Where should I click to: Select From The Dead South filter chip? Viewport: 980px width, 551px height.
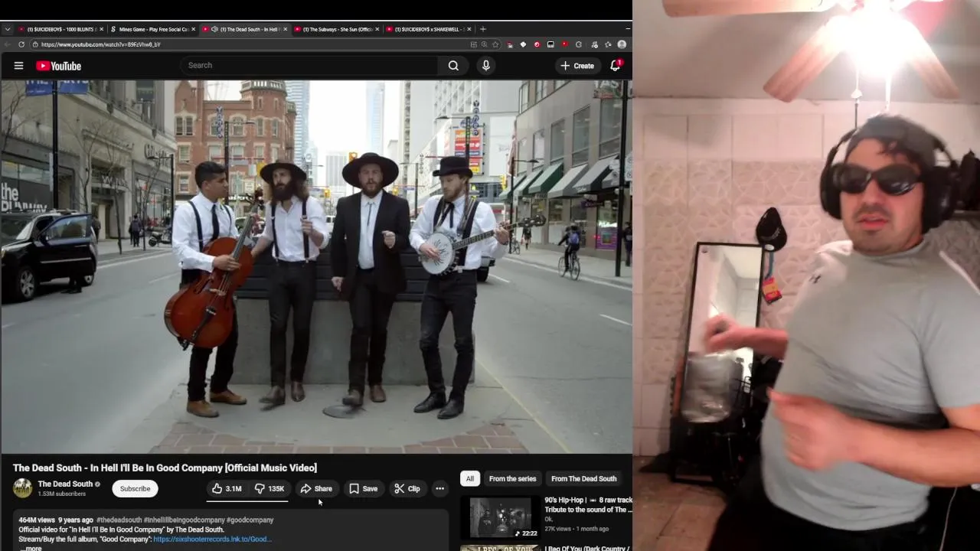(x=583, y=479)
